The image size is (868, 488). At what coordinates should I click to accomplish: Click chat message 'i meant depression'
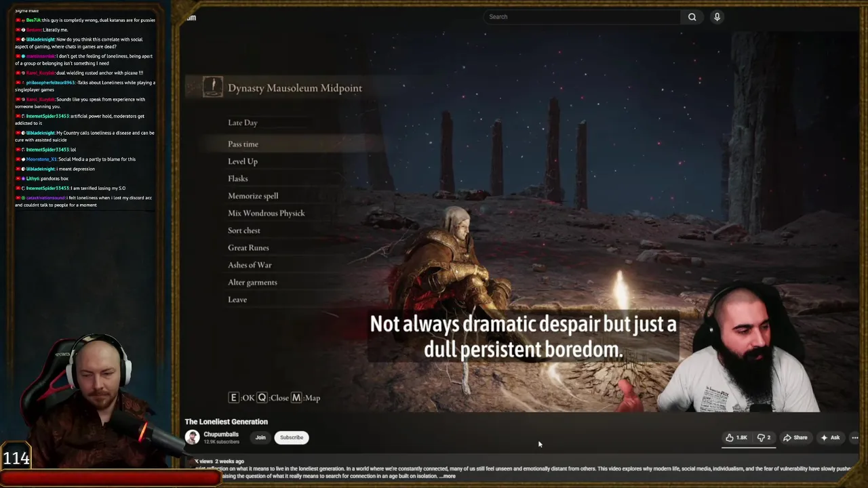76,169
